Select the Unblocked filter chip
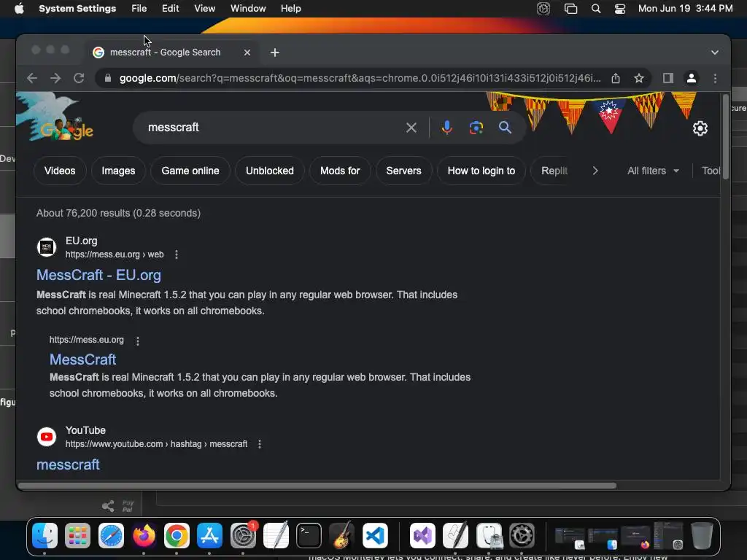 click(270, 171)
